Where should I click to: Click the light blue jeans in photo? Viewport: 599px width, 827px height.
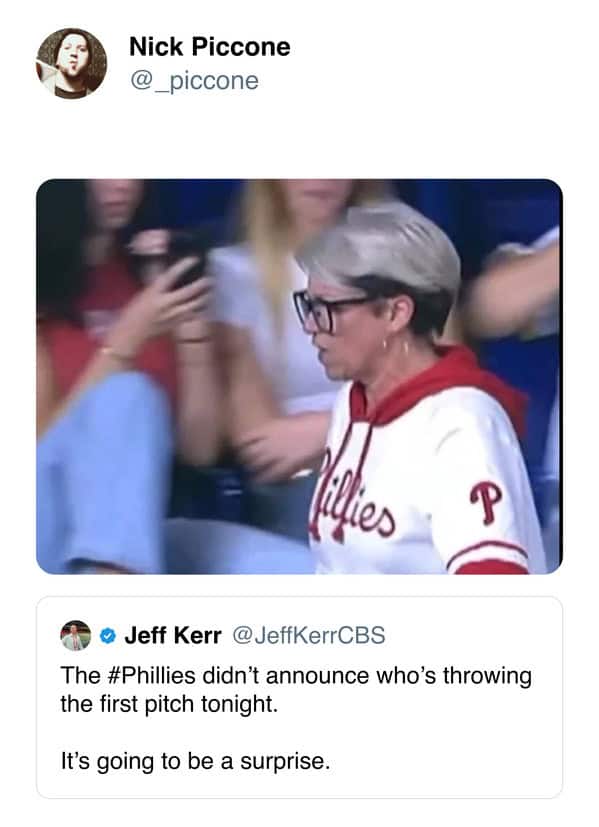[105, 469]
